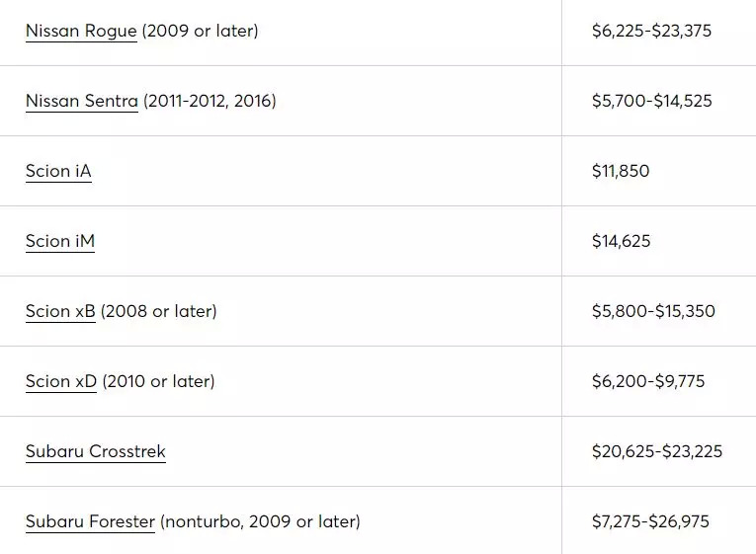756x554 pixels.
Task: Click the $5,800-$15,350 price range
Action: [x=653, y=311]
